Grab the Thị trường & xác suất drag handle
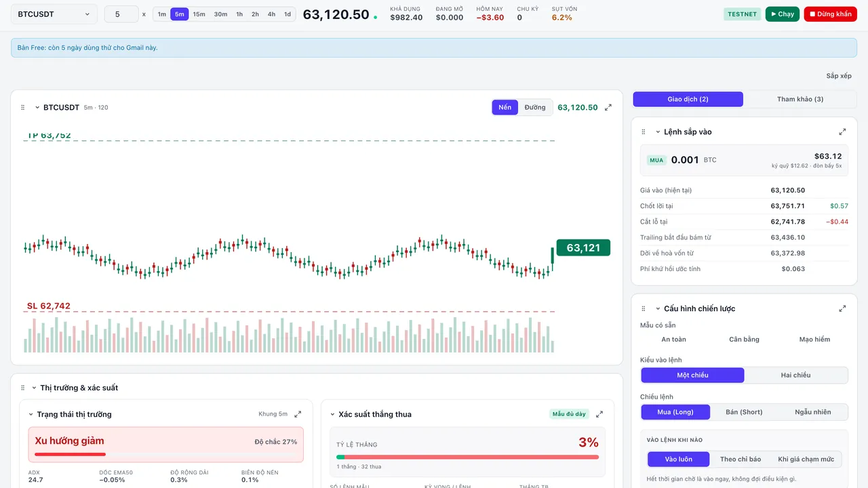The width and height of the screenshot is (868, 488). tap(23, 388)
